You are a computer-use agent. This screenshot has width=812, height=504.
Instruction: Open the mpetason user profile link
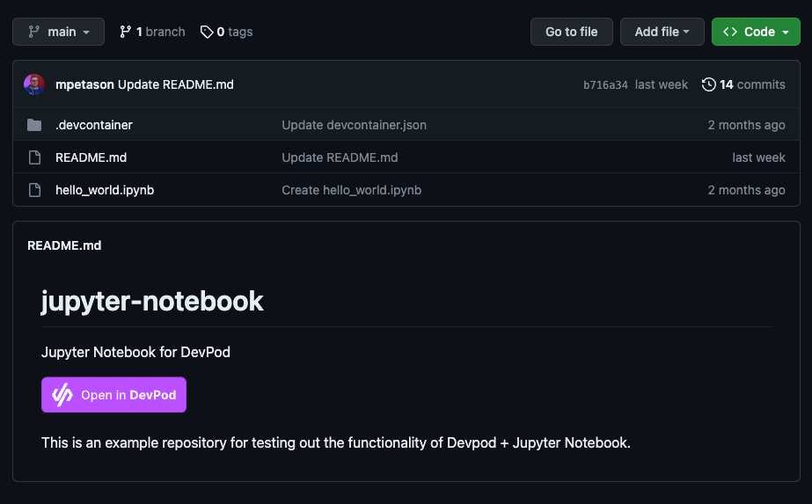coord(84,84)
